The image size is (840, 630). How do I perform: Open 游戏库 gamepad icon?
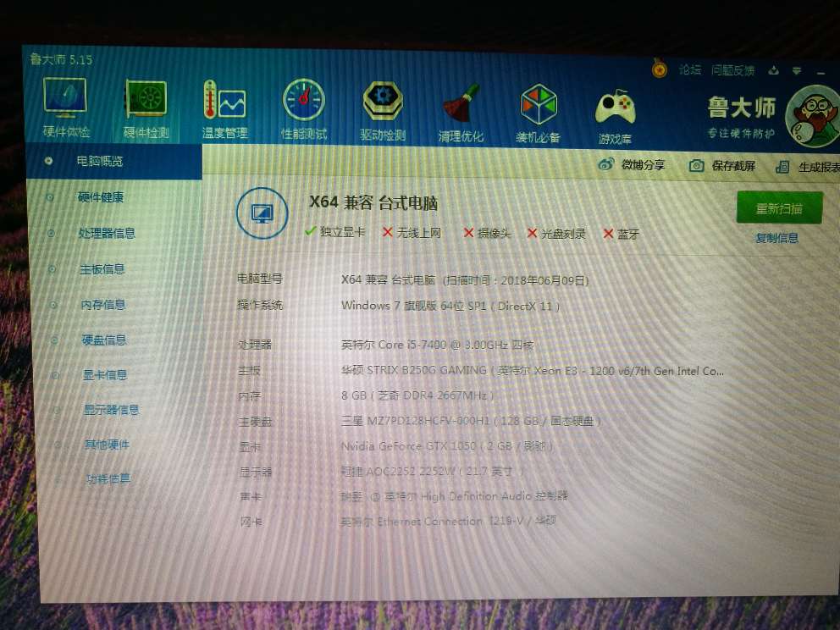[x=615, y=107]
